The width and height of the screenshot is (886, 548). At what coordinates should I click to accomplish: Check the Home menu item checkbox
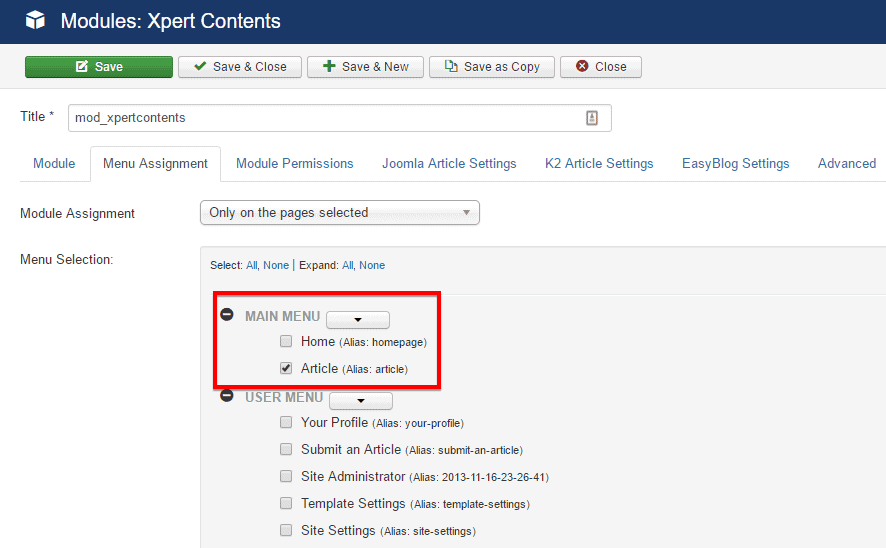pyautogui.click(x=286, y=342)
